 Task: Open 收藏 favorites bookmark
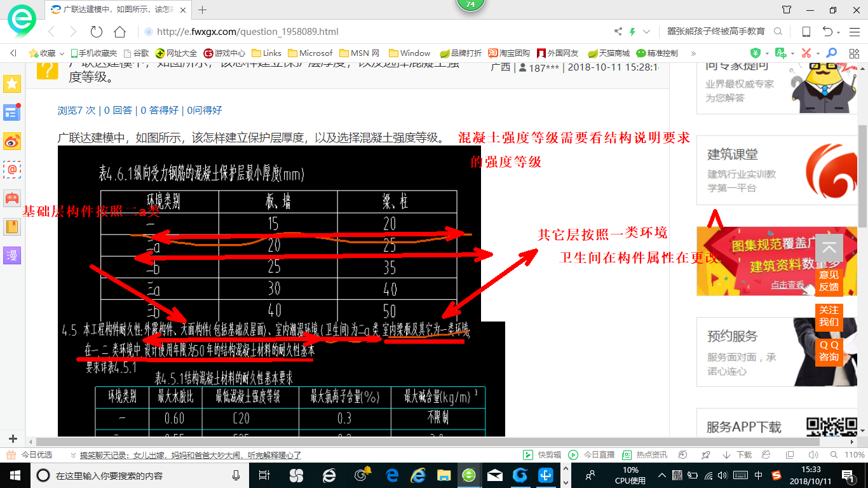(x=43, y=53)
